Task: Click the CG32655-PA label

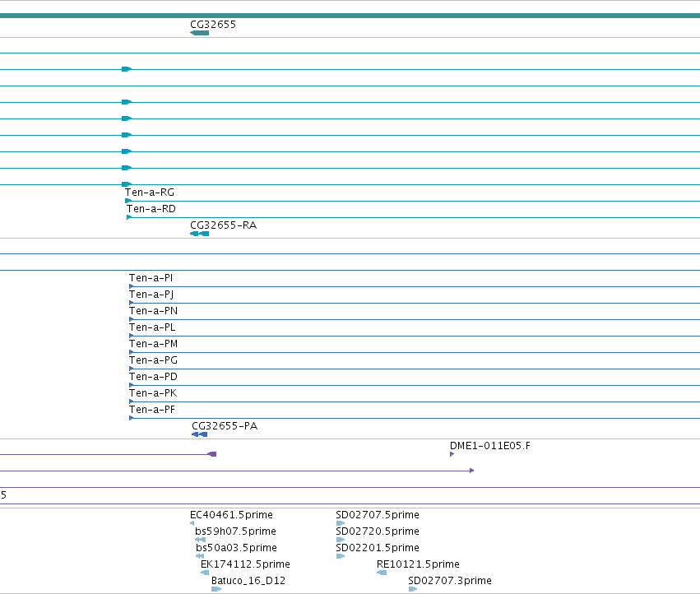Action: point(225,426)
